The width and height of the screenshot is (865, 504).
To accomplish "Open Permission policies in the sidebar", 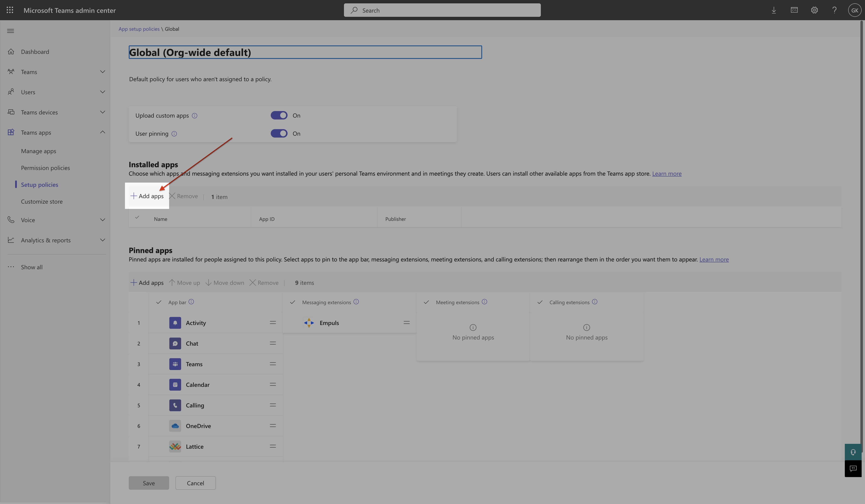I will tap(45, 168).
